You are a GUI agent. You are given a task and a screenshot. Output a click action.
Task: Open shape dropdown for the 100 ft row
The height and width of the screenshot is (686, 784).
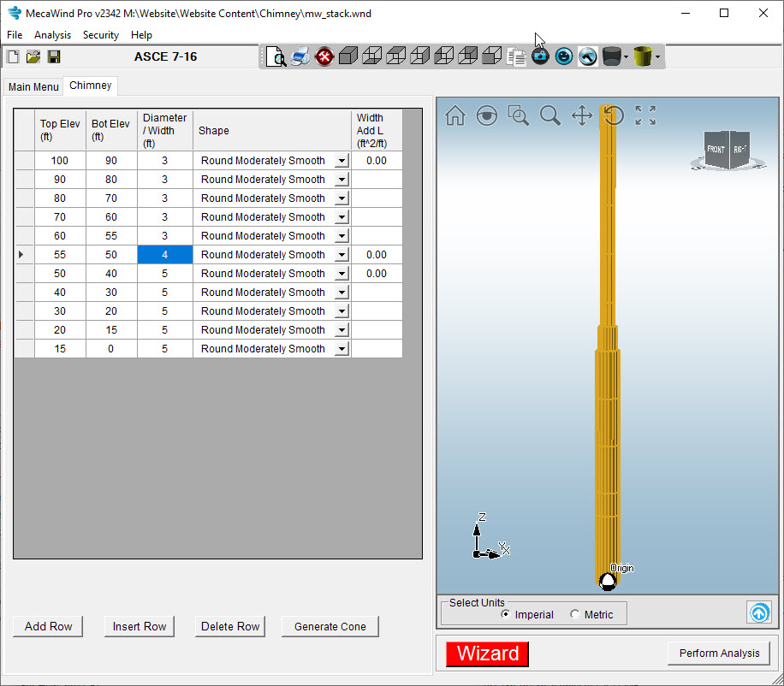pos(342,161)
